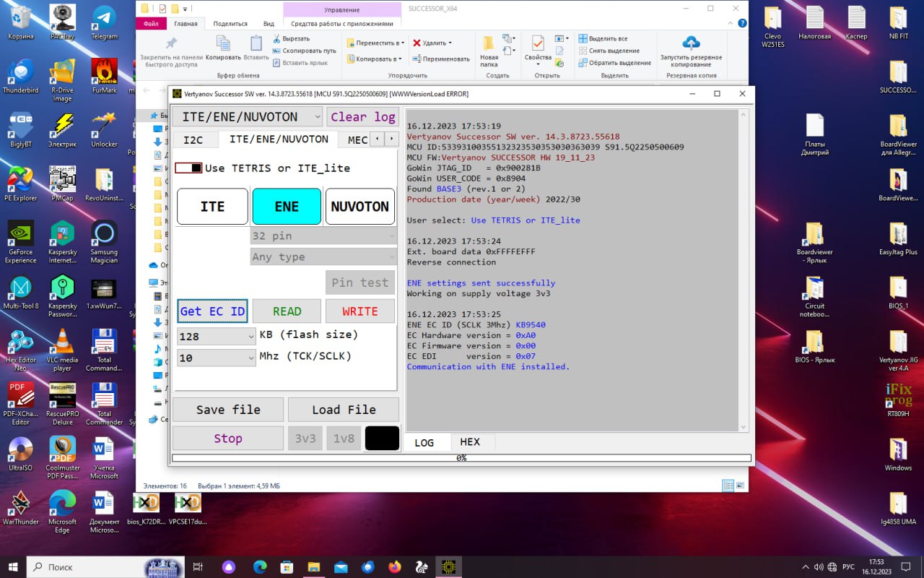Toggle Use TETRIS or ITE_lite checkbox
Viewport: 924px width, 578px height.
[188, 168]
